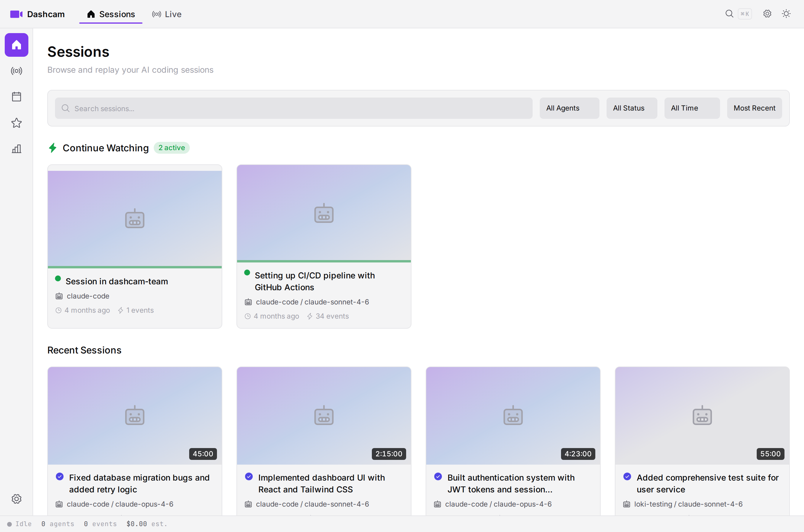The image size is (804, 532).
Task: Open the Sessions tab in top navigation
Action: click(111, 14)
